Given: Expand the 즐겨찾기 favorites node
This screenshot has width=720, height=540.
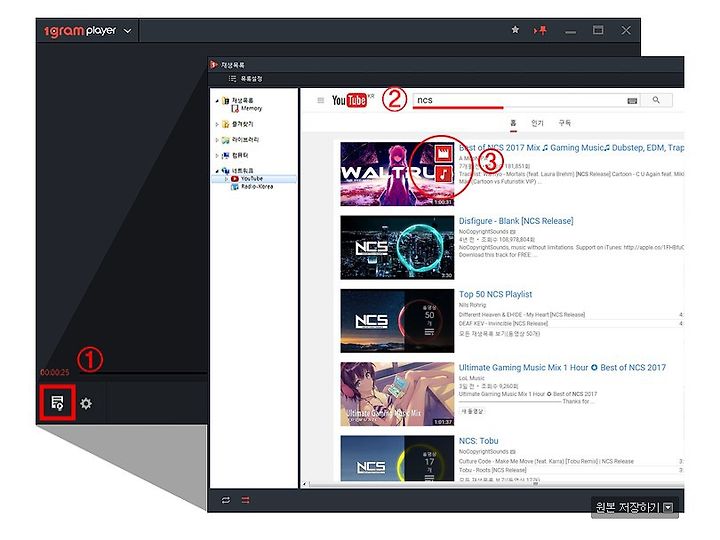Looking at the screenshot, I should pos(217,124).
